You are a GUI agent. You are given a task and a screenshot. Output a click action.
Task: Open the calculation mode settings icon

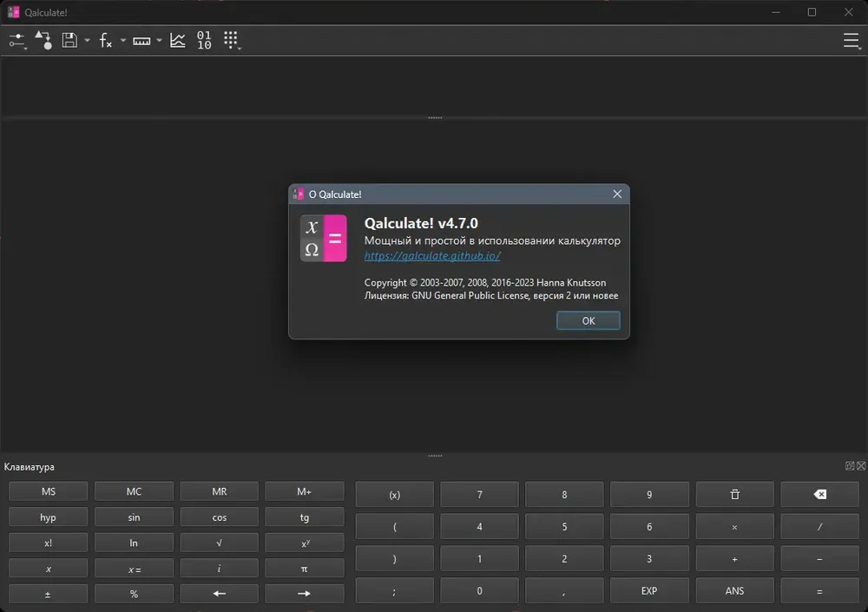17,41
